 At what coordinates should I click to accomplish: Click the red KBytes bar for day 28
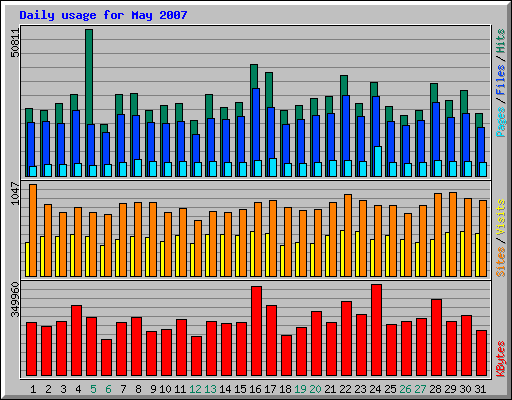(x=436, y=337)
